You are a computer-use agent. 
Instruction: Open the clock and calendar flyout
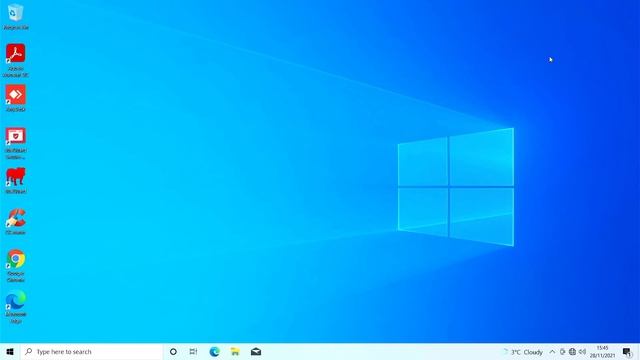tap(602, 352)
